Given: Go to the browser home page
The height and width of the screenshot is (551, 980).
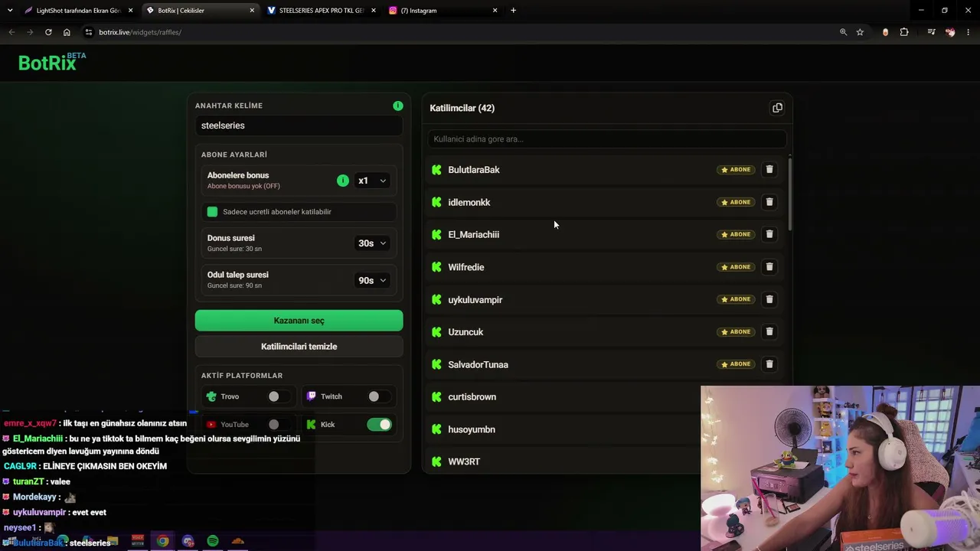Looking at the screenshot, I should coord(67,32).
